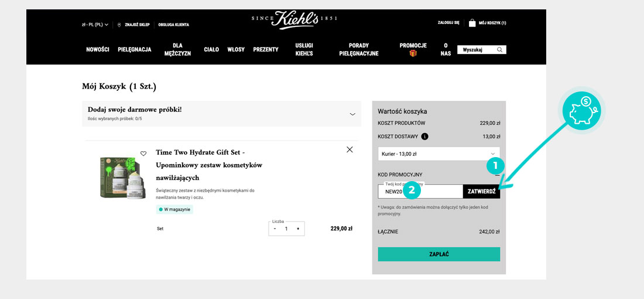
Task: Expand the free samples section
Action: (x=352, y=114)
